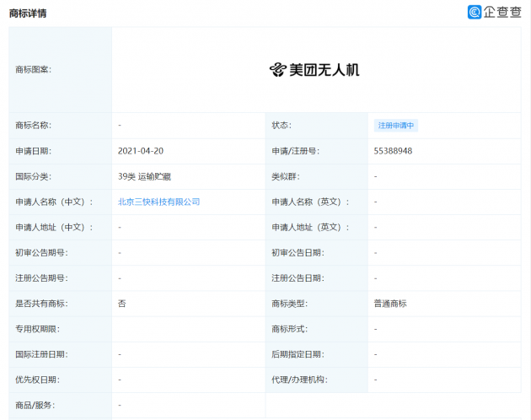The image size is (531, 420).
Task: Click the 代理/办理机构 label
Action: (x=299, y=380)
